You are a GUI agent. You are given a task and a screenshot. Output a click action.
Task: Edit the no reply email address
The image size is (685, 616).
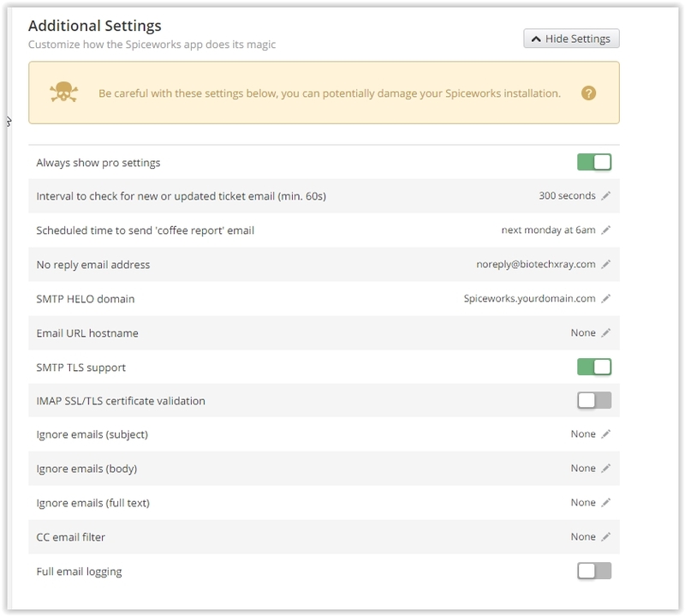coord(607,265)
